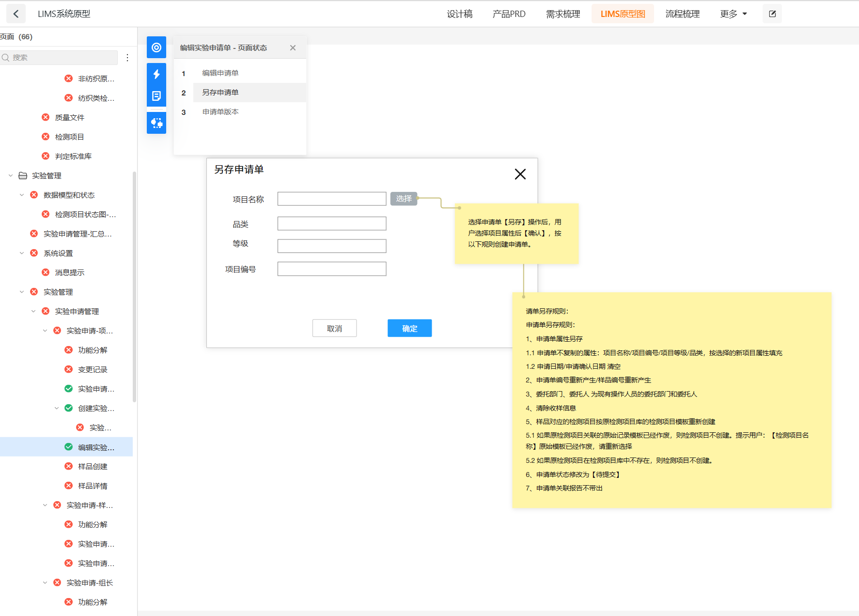Click the bottom blue toolbar icon

pos(156,123)
